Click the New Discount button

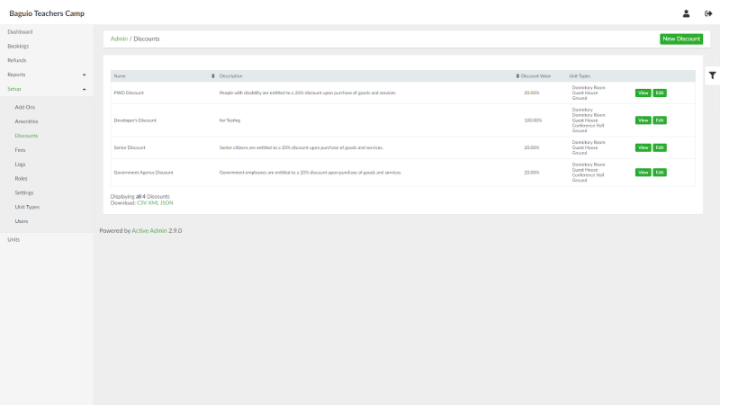coord(681,39)
